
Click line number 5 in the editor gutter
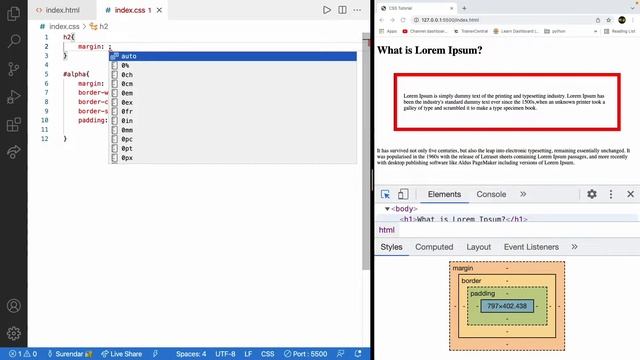click(x=46, y=74)
